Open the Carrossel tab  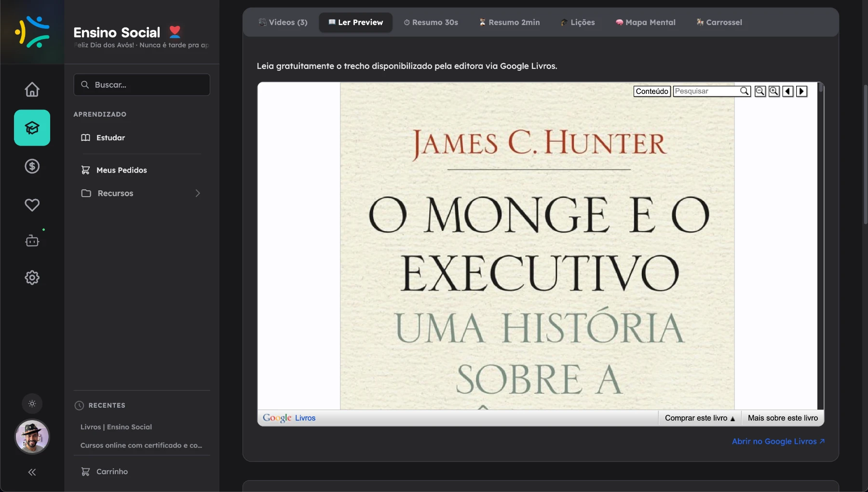719,22
